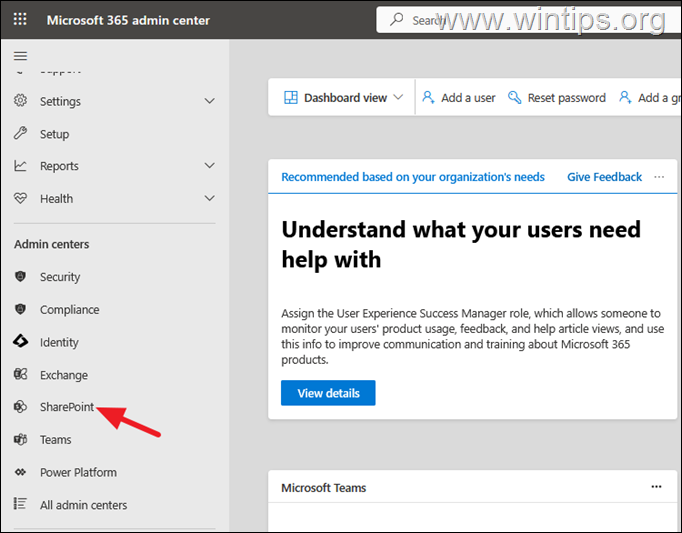Click the Teams admin center icon

(x=21, y=440)
